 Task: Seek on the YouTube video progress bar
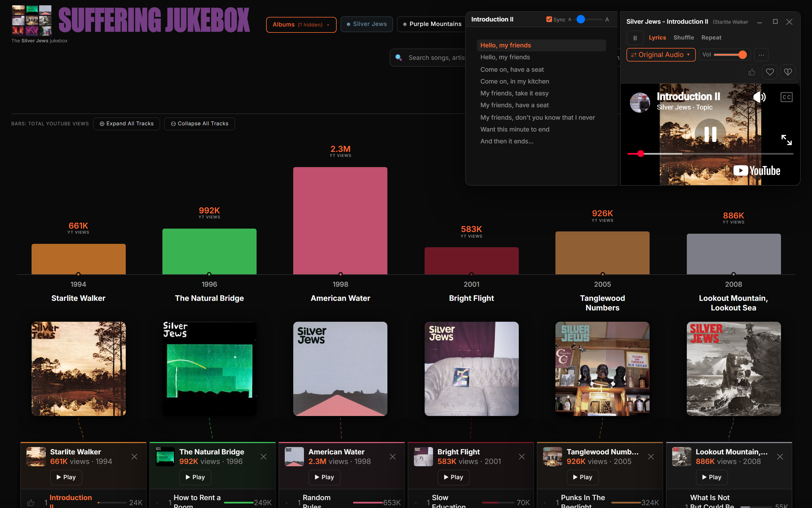[710, 154]
